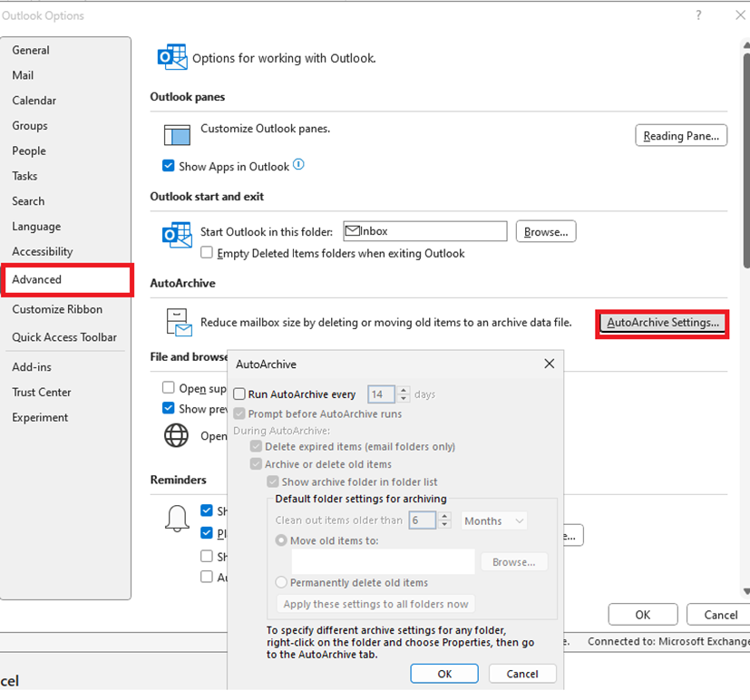Open the Experiment category
Image resolution: width=750 pixels, height=700 pixels.
[40, 417]
